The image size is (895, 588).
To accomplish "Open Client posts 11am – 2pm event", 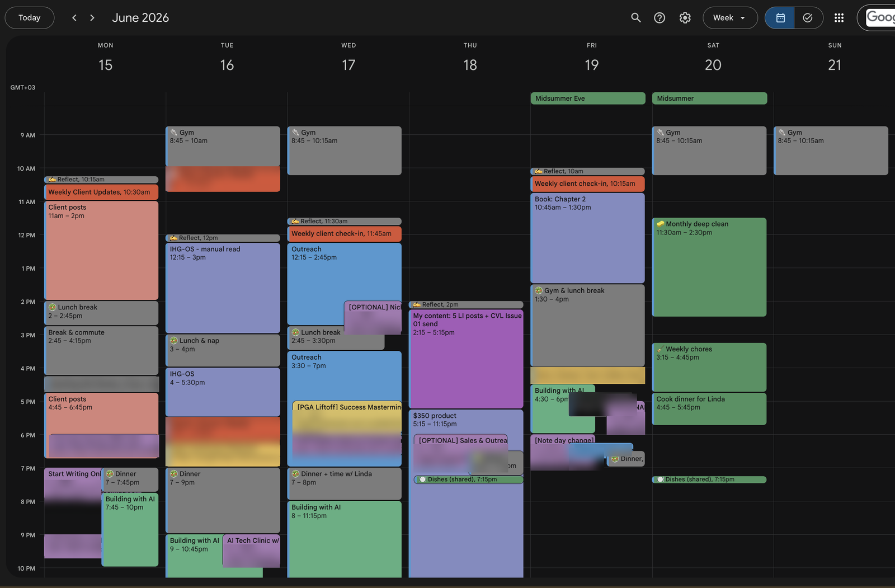I will coord(101,250).
